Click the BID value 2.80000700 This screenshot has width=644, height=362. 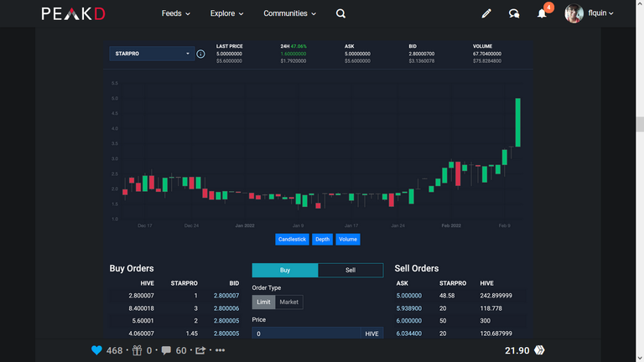pos(422,54)
